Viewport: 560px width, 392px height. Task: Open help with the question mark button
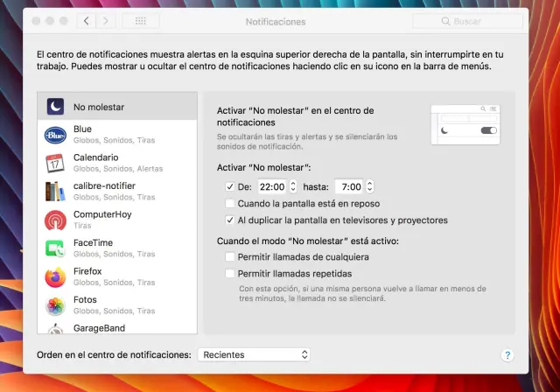tap(507, 355)
